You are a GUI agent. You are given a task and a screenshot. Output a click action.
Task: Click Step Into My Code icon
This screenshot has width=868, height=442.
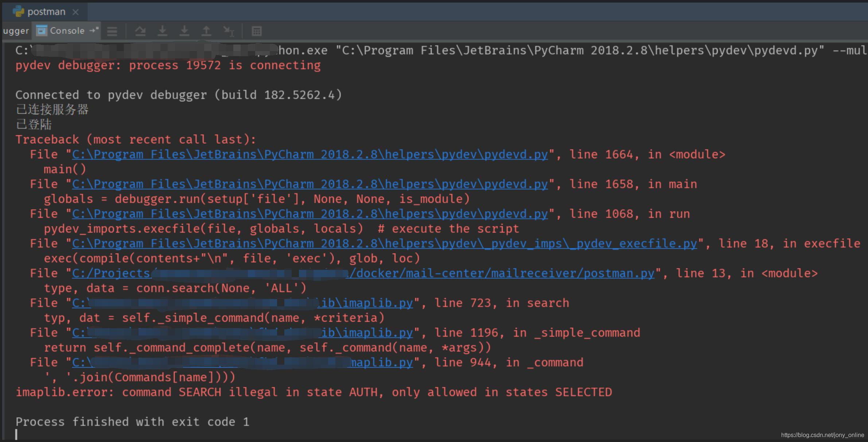point(184,31)
